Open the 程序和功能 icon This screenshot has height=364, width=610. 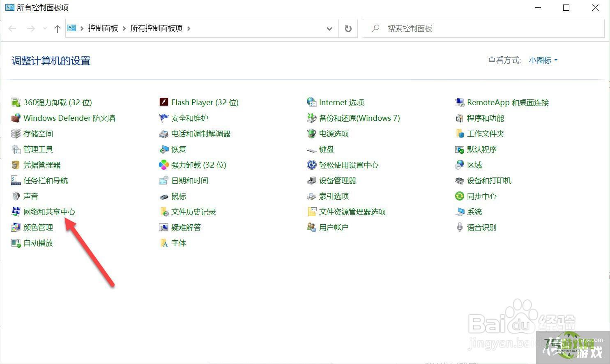click(459, 118)
